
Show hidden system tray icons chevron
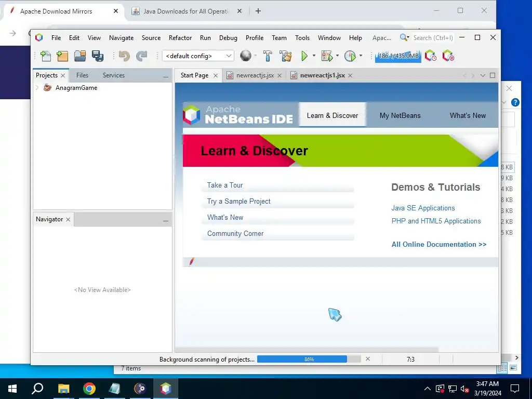tap(428, 389)
